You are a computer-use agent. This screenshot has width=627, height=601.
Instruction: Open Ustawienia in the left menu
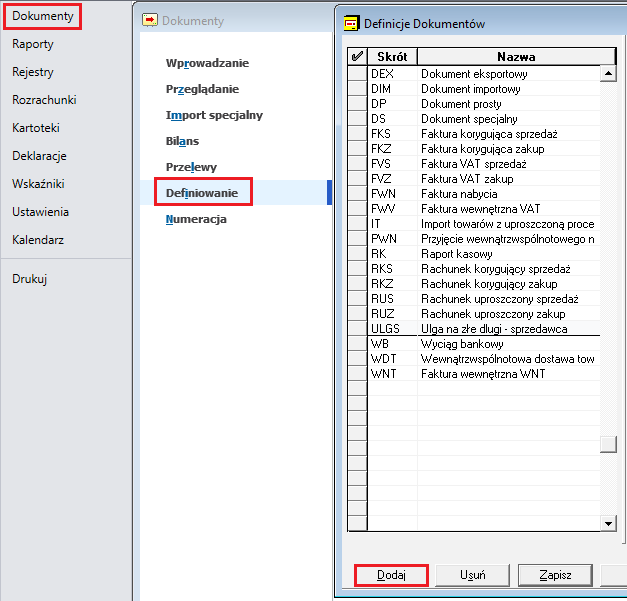[40, 212]
